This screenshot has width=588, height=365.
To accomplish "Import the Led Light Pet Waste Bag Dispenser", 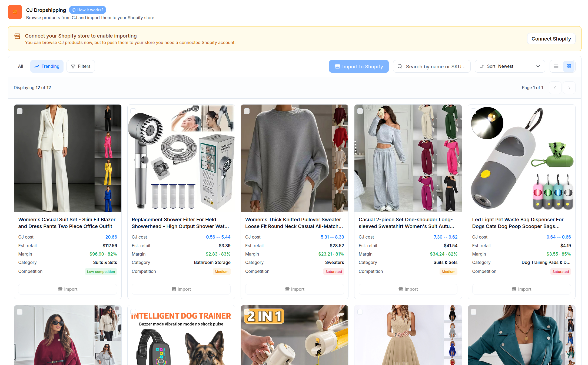I will point(521,289).
